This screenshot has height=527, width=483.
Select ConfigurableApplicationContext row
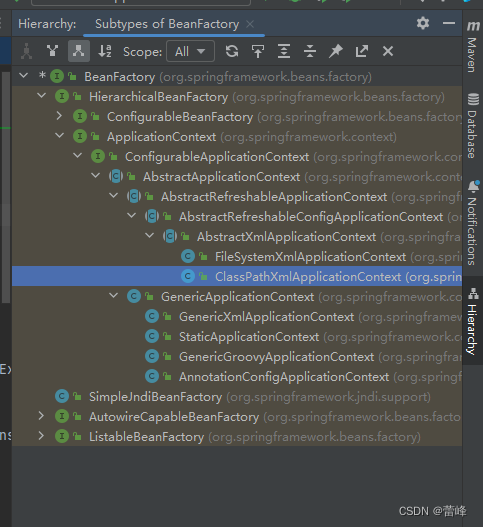(x=237, y=157)
